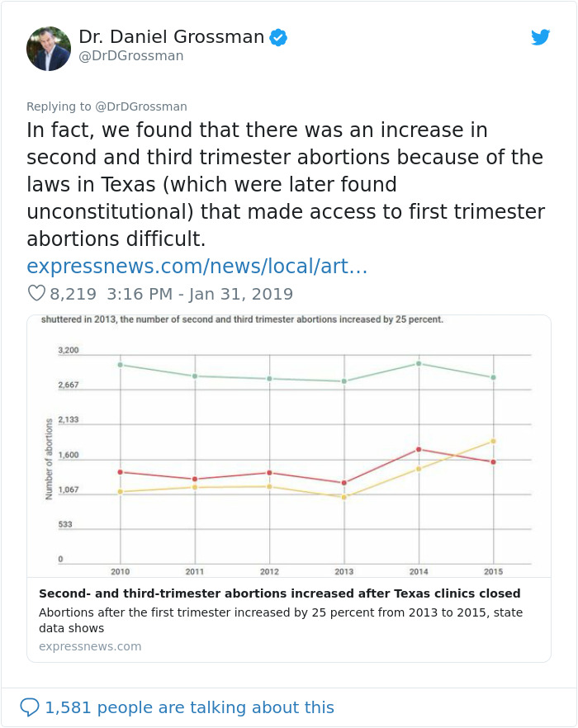Screen dimensions: 578x728
Task: Click the Twitter bird logo
Action: [x=540, y=37]
